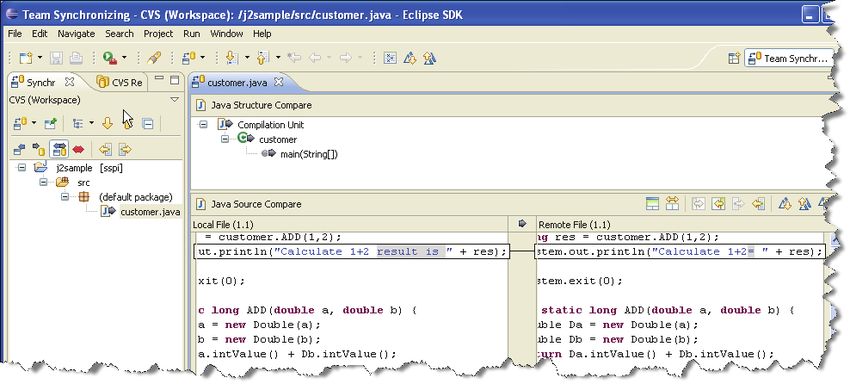
Task: Select j2sample [sspi] project in tree
Action: [89, 168]
